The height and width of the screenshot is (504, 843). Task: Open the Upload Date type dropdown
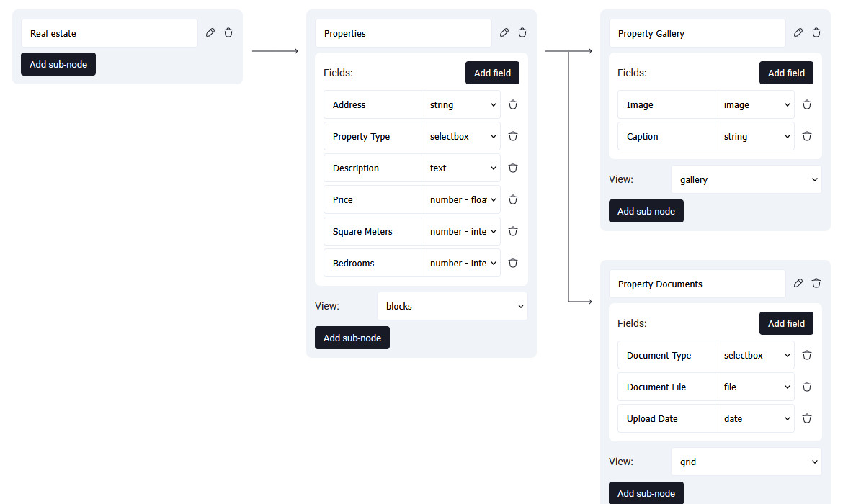pyautogui.click(x=755, y=418)
